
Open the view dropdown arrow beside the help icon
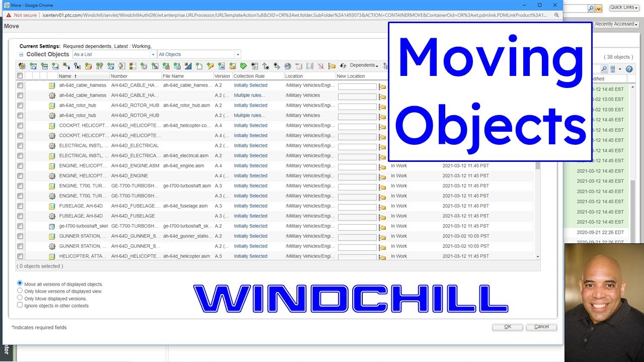click(x=620, y=69)
